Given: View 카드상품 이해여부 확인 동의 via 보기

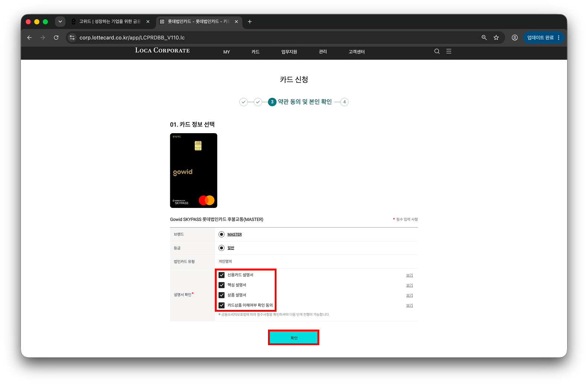Looking at the screenshot, I should (x=410, y=305).
